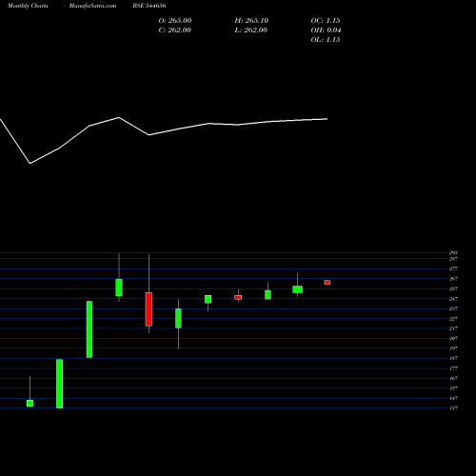This screenshot has height=476, width=476.
Task: Click the 147 price axis label
Action: point(453,398)
